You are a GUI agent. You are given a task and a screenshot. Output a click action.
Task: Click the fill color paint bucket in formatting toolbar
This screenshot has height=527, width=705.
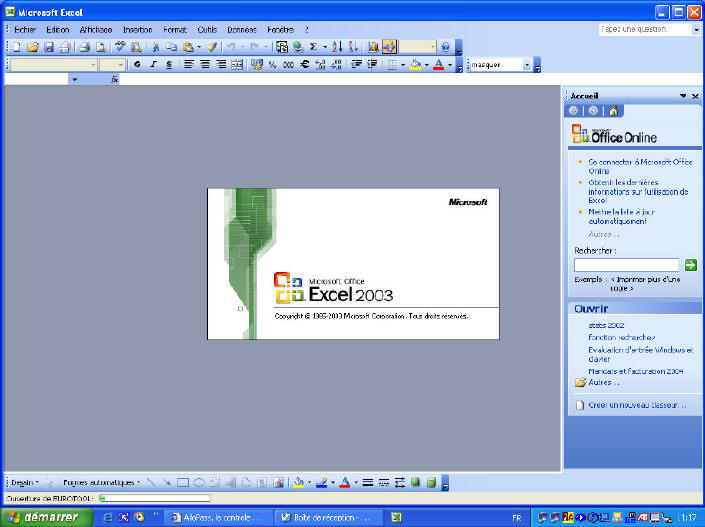(x=415, y=65)
